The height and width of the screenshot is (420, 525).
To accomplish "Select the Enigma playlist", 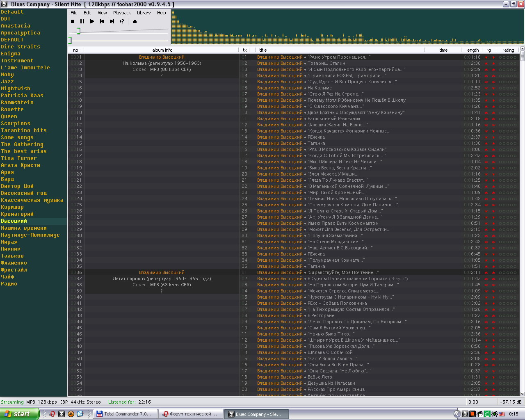I will point(11,54).
